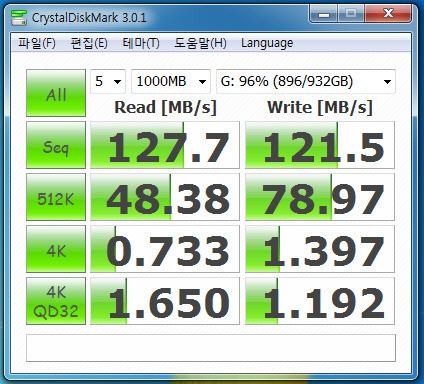The width and height of the screenshot is (424, 384).
Task: Open the Language menu
Action: point(267,43)
